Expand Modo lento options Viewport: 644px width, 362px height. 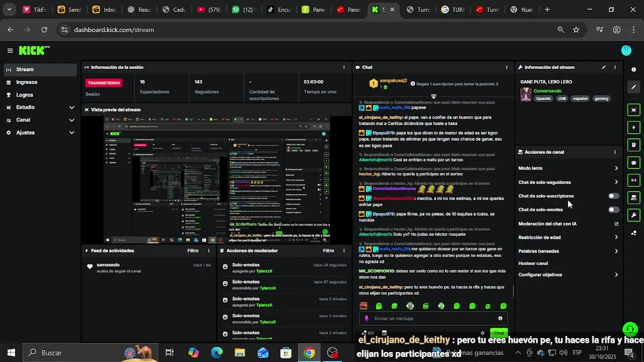point(616,168)
